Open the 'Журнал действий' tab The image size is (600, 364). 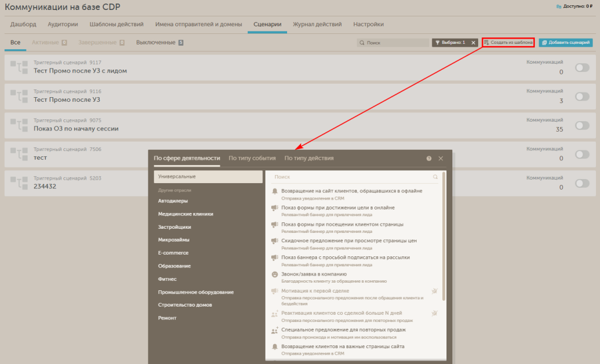click(x=317, y=25)
